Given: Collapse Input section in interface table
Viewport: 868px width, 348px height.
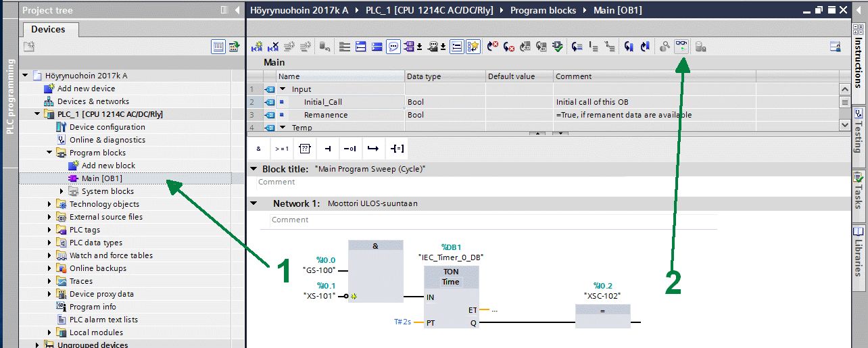Looking at the screenshot, I should pyautogui.click(x=283, y=89).
